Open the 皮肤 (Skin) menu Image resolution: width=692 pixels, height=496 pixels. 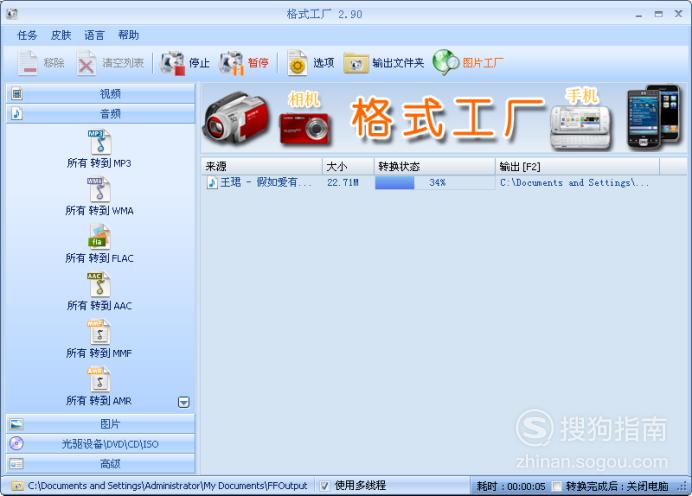coord(61,35)
